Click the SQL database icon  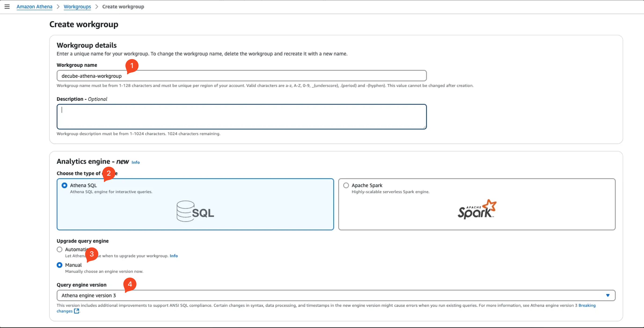195,211
